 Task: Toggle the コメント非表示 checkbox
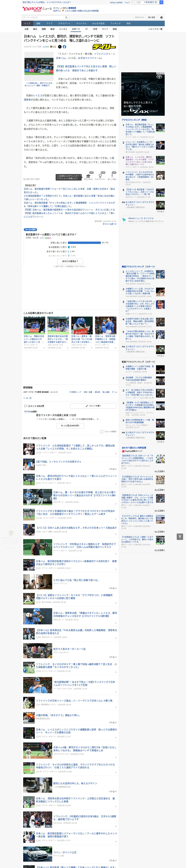click(102, 432)
